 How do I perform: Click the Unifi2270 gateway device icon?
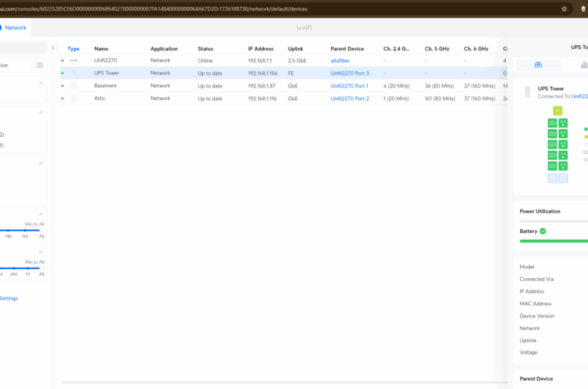(74, 60)
